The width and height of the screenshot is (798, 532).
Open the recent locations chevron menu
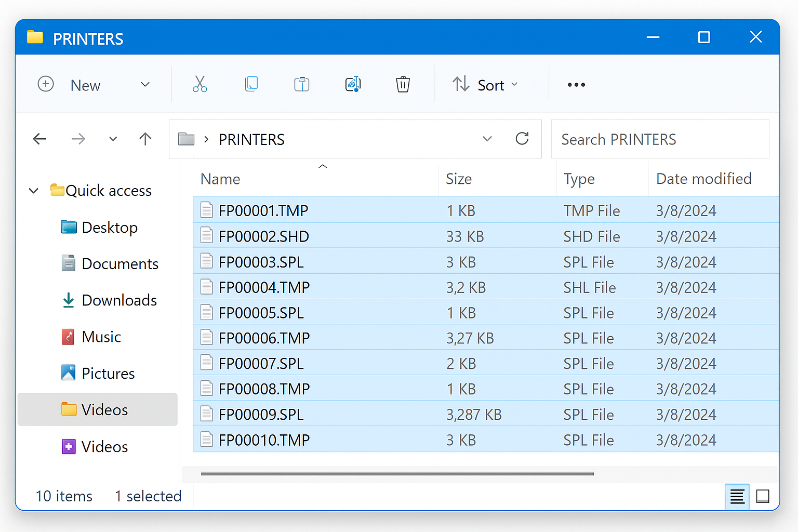point(113,139)
